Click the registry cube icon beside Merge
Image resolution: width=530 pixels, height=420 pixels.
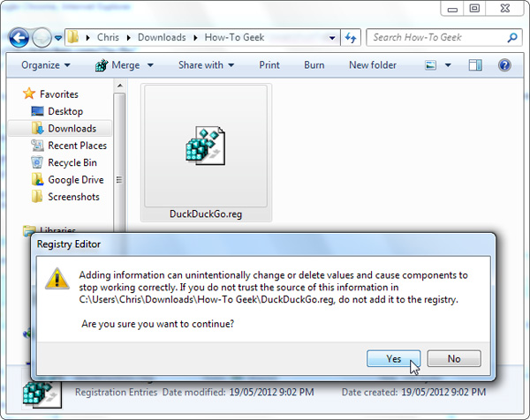tap(102, 64)
